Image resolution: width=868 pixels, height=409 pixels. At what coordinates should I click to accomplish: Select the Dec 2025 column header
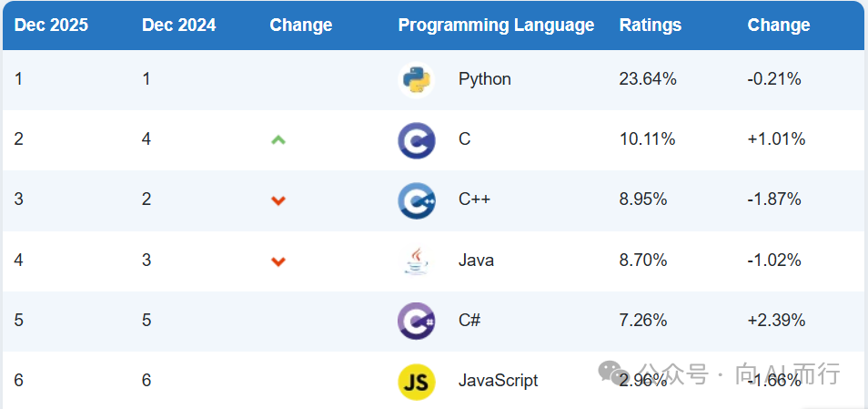[x=51, y=26]
